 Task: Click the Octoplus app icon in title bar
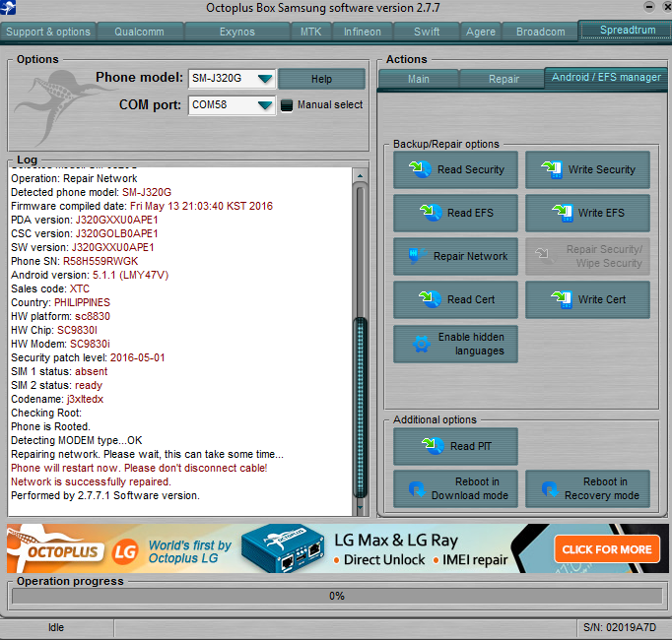[x=8, y=7]
